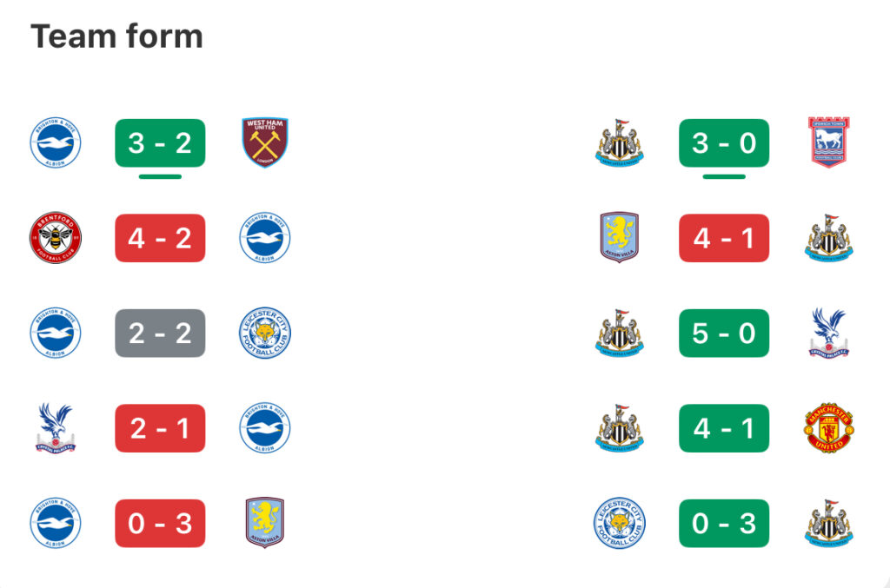Open the Newcastle 5 - 0 Crystal Palace result
Viewport: 890px width, 588px height.
coord(724,333)
